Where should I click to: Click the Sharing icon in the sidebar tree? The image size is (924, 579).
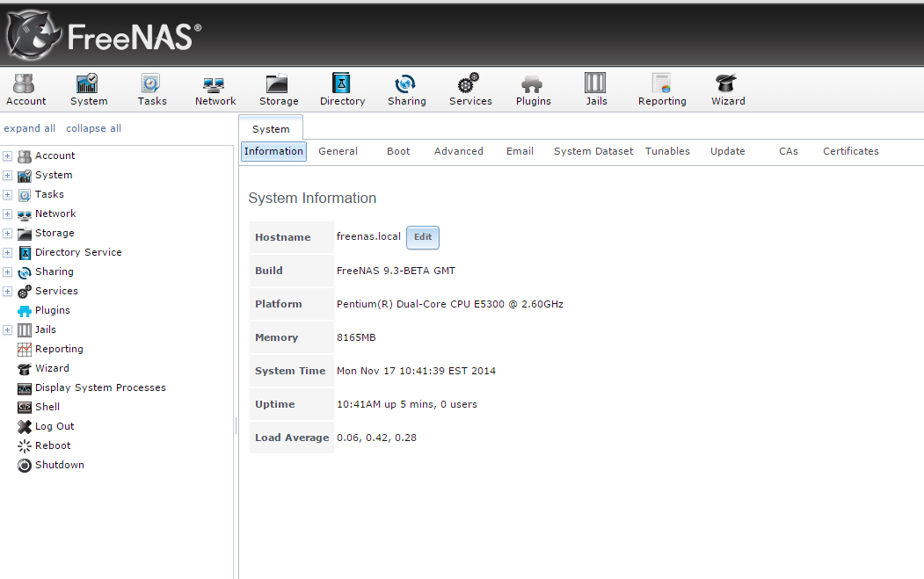pos(24,272)
